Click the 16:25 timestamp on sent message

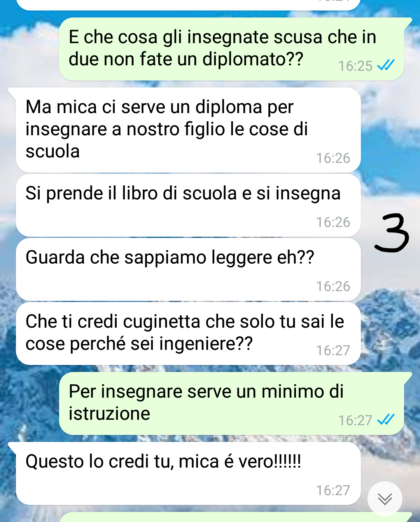pyautogui.click(x=355, y=66)
